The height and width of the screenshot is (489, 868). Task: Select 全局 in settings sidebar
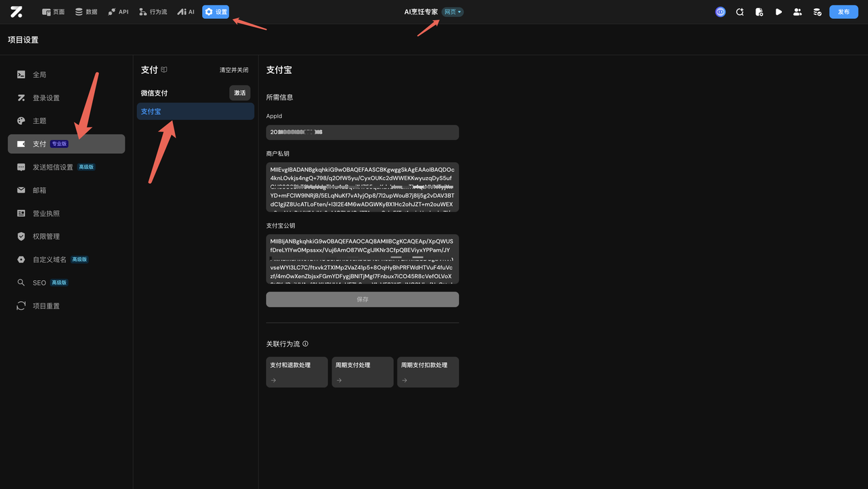pyautogui.click(x=66, y=75)
